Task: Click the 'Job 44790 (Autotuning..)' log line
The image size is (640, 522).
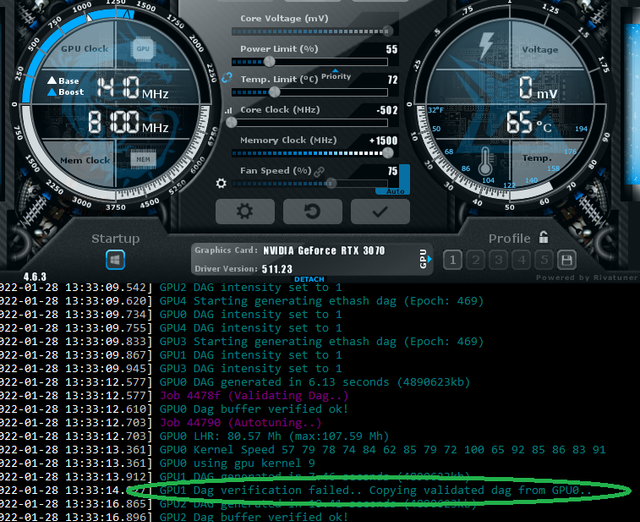Action: [x=240, y=422]
